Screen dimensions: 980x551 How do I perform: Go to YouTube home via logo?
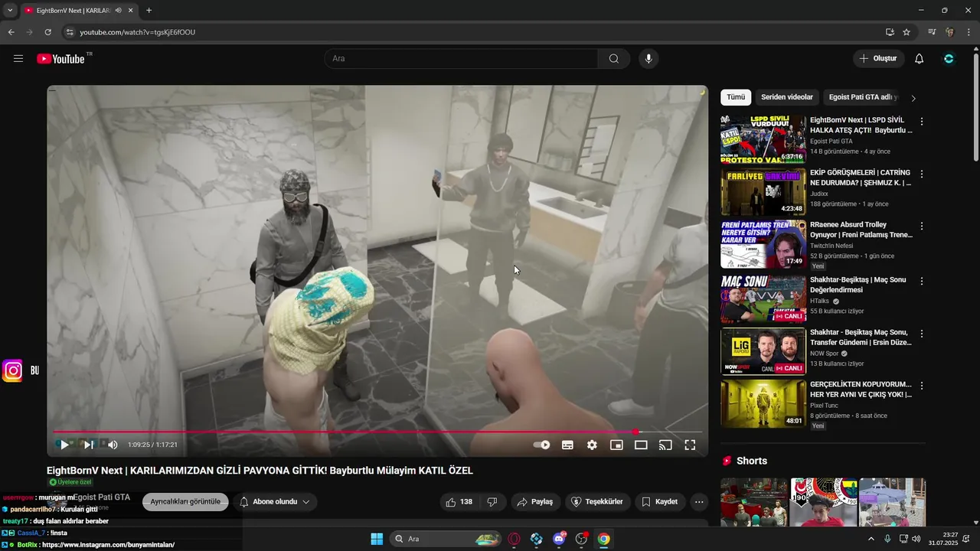point(60,59)
